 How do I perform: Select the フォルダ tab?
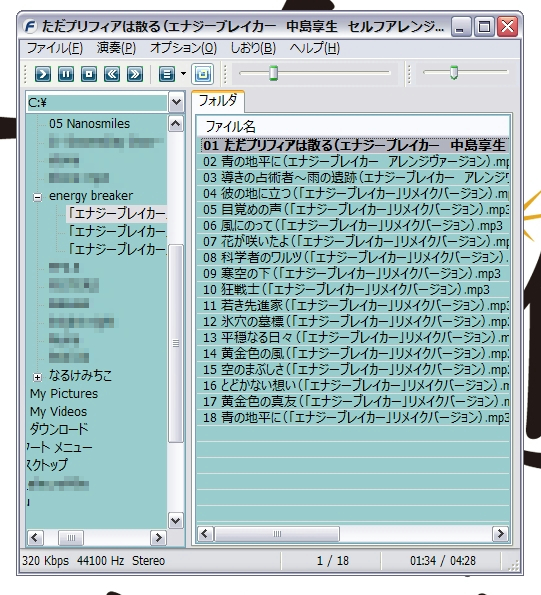pos(218,101)
